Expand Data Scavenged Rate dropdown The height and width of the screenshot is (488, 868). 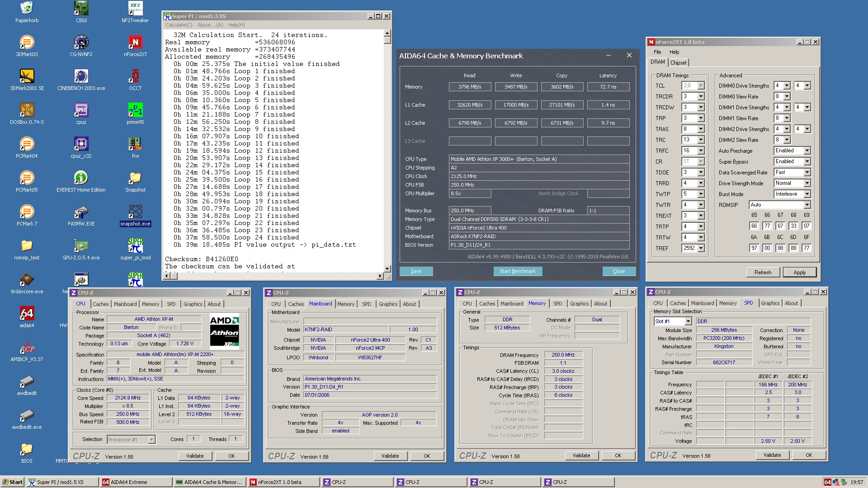click(807, 172)
